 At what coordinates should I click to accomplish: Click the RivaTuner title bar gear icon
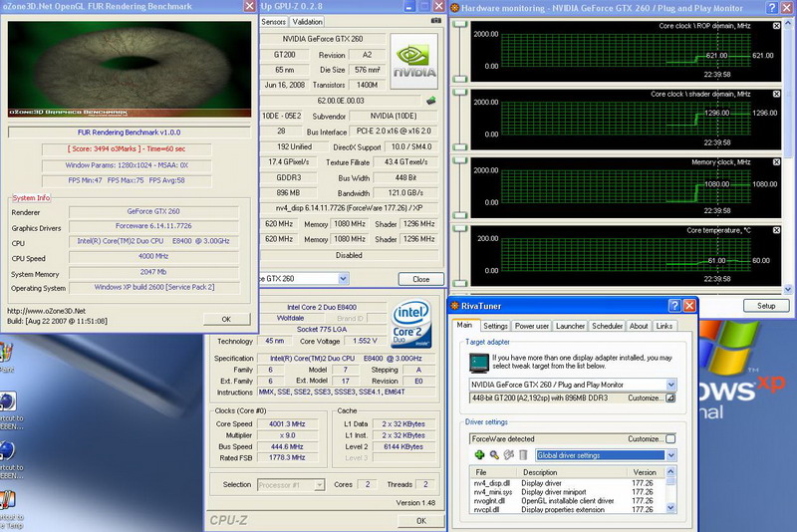click(x=455, y=306)
